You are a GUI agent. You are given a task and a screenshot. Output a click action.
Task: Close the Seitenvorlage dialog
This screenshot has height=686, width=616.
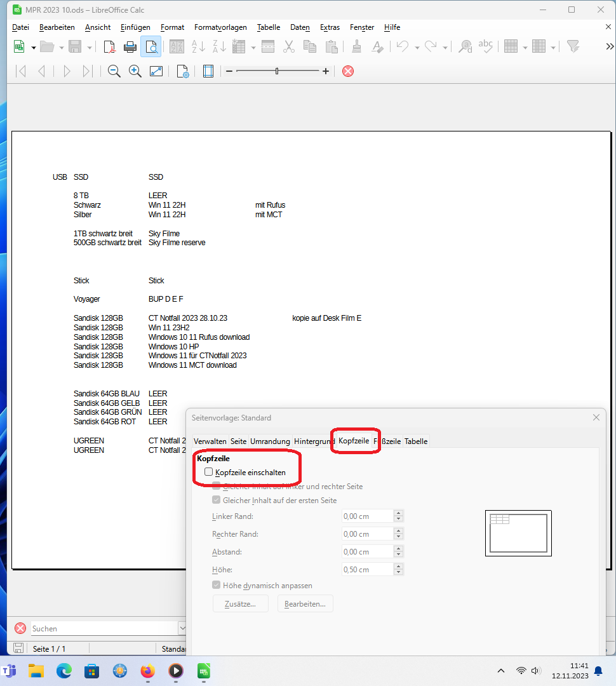pyautogui.click(x=596, y=417)
